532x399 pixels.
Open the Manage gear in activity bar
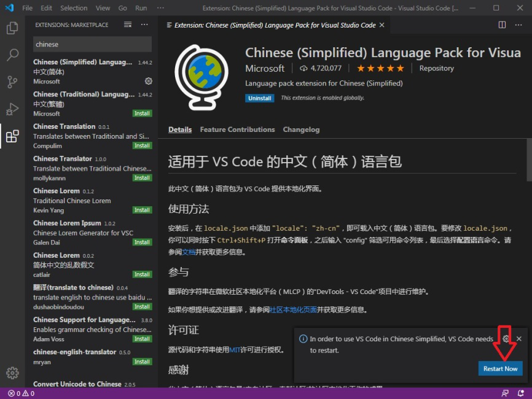click(x=12, y=373)
